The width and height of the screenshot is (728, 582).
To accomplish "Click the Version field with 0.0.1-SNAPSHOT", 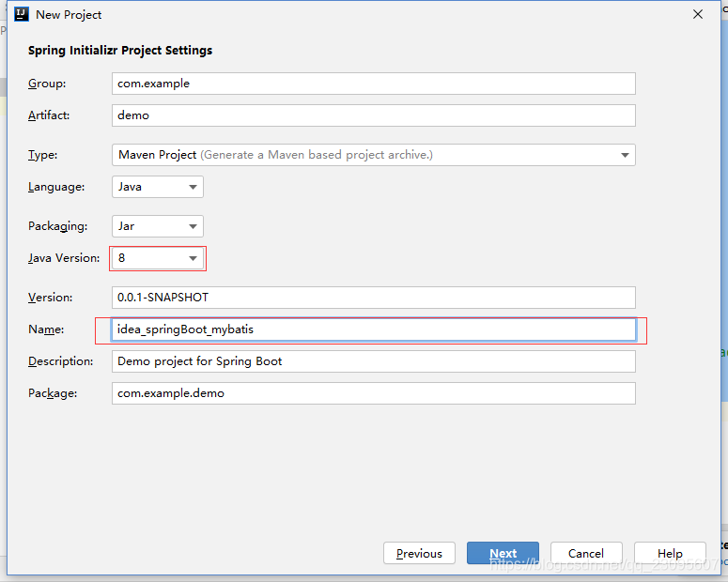I will coord(373,298).
